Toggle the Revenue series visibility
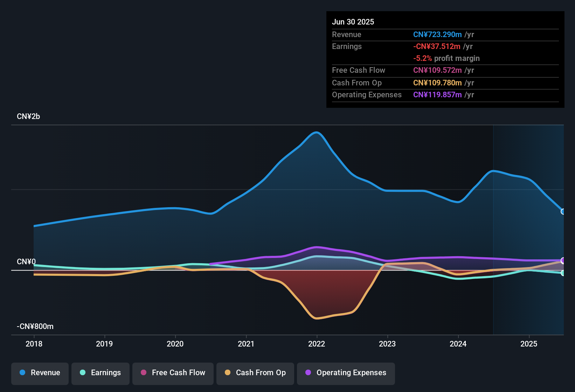The height and width of the screenshot is (392, 575). pos(40,373)
